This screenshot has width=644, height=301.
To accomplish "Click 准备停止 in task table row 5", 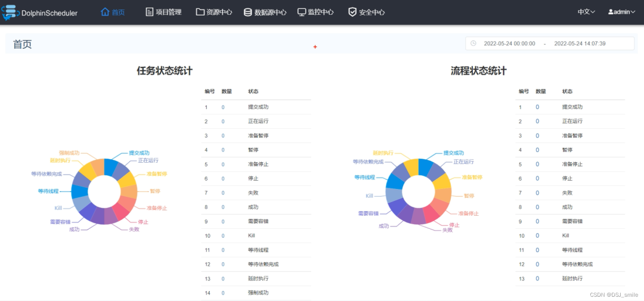I will (258, 165).
